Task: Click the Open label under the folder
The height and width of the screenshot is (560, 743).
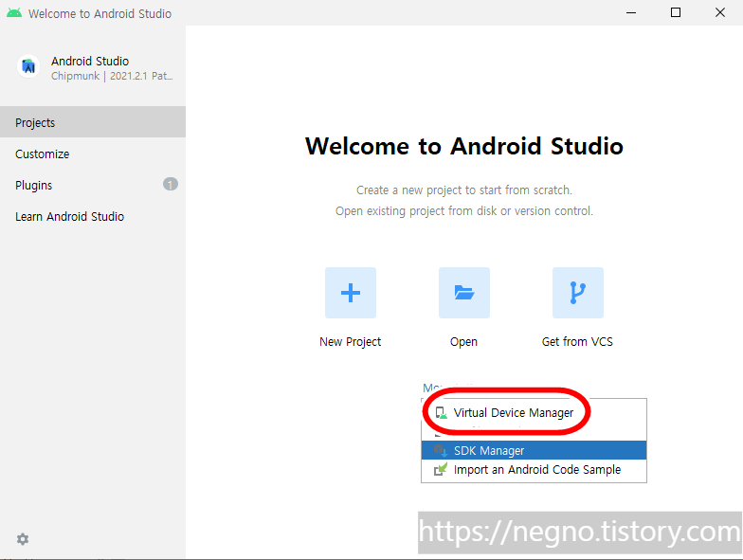Action: tap(463, 341)
